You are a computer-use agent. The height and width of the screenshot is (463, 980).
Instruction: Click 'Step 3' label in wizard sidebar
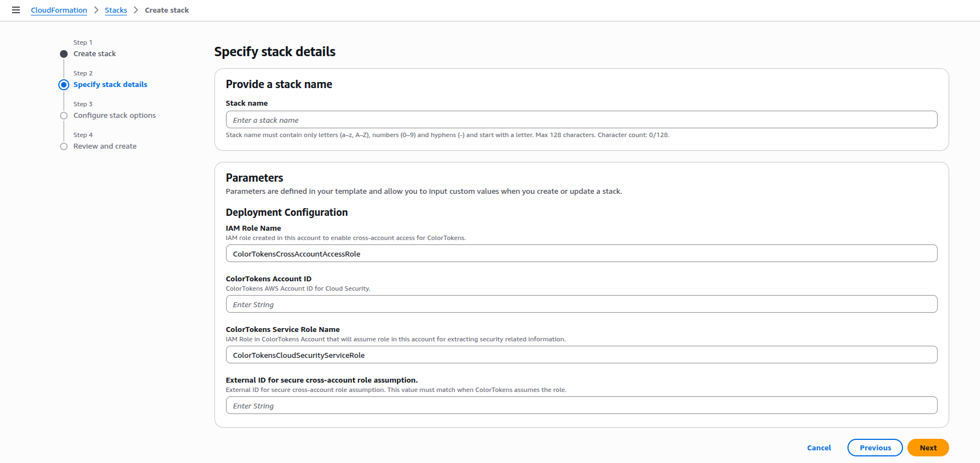tap(83, 104)
